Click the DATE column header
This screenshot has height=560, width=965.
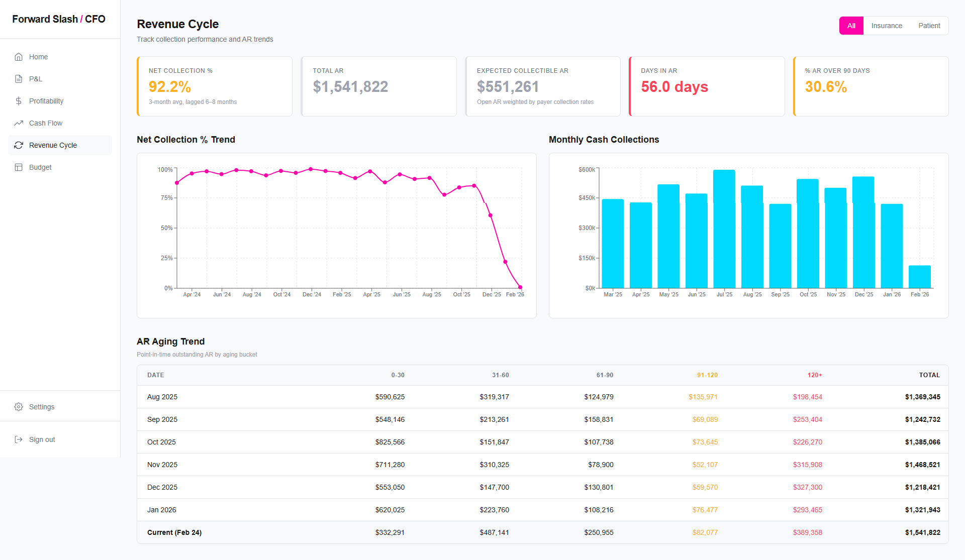click(156, 375)
